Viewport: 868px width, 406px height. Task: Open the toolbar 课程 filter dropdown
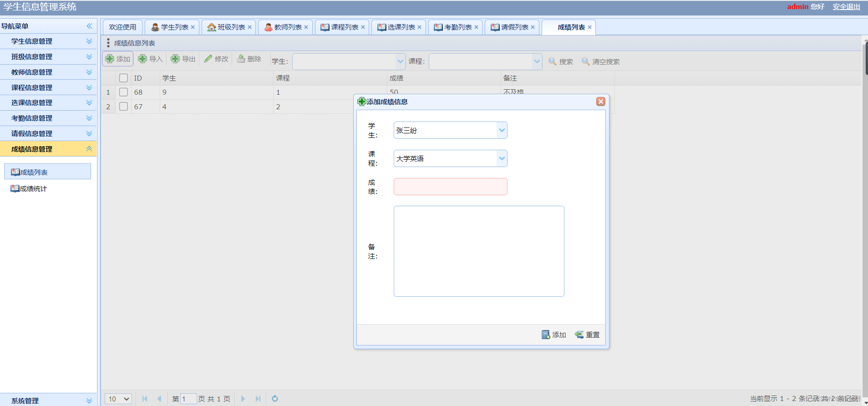[x=537, y=61]
